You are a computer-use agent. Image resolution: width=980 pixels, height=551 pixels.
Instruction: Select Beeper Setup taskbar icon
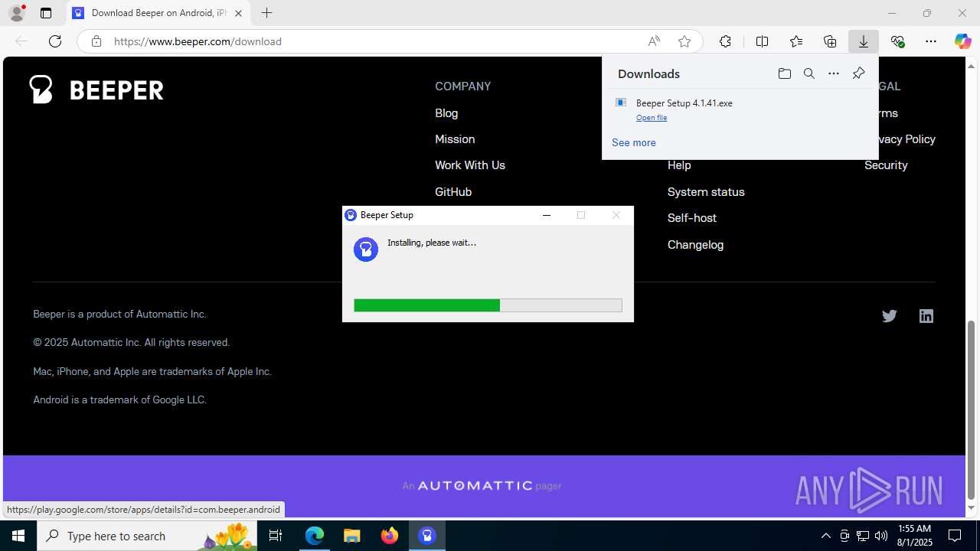(427, 536)
